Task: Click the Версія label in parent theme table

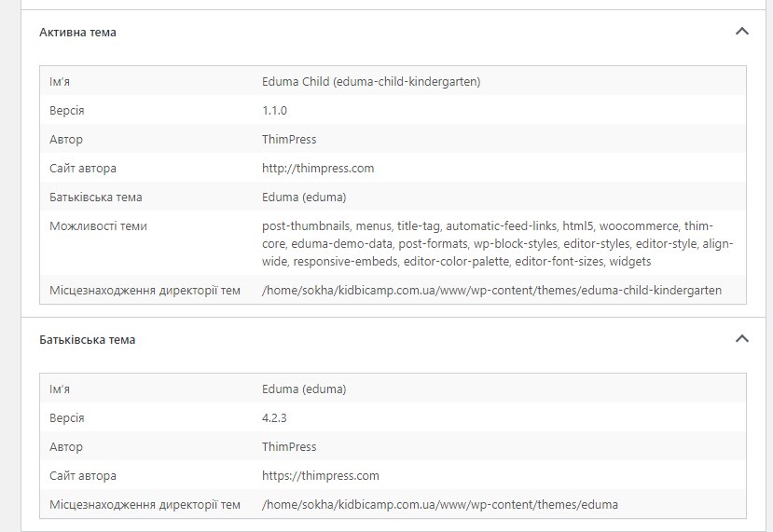Action: [x=66, y=418]
